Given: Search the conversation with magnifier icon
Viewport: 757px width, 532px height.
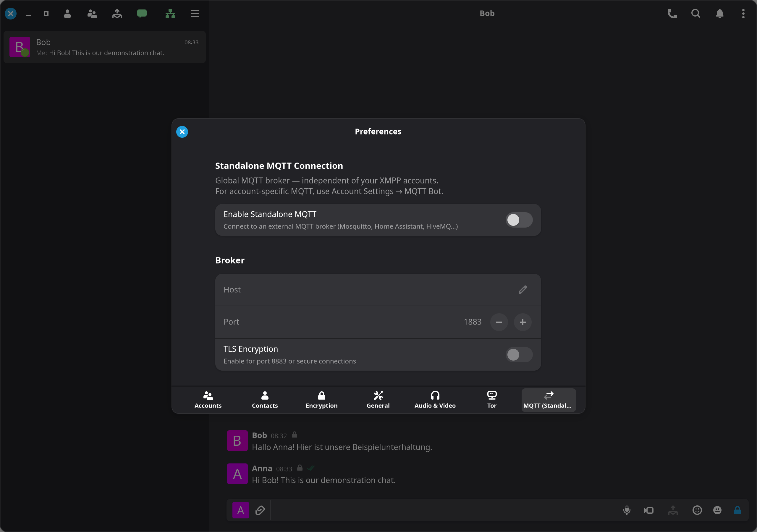Looking at the screenshot, I should click(696, 14).
